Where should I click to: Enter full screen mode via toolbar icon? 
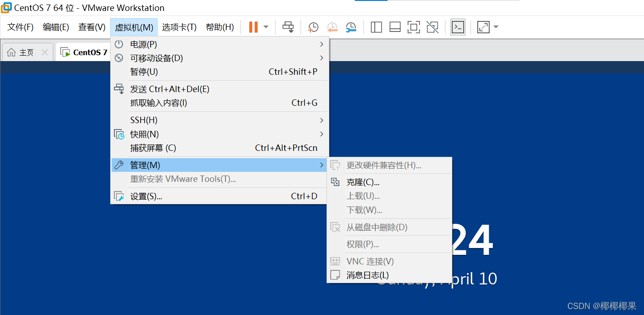click(x=414, y=27)
